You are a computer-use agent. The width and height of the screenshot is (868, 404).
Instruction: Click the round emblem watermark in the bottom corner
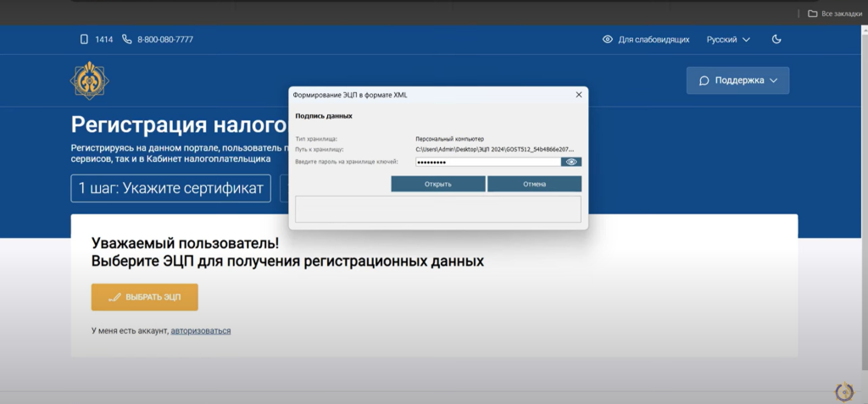[844, 391]
